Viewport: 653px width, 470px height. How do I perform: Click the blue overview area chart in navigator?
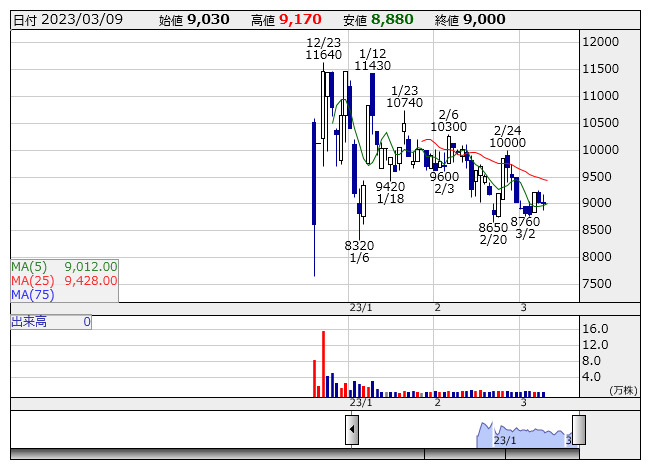pos(525,435)
